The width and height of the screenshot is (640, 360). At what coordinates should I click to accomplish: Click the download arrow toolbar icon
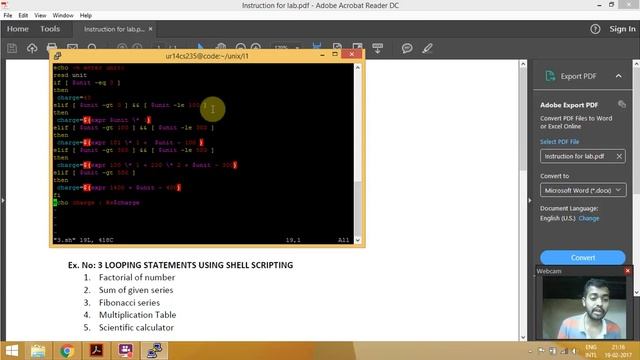(378, 48)
